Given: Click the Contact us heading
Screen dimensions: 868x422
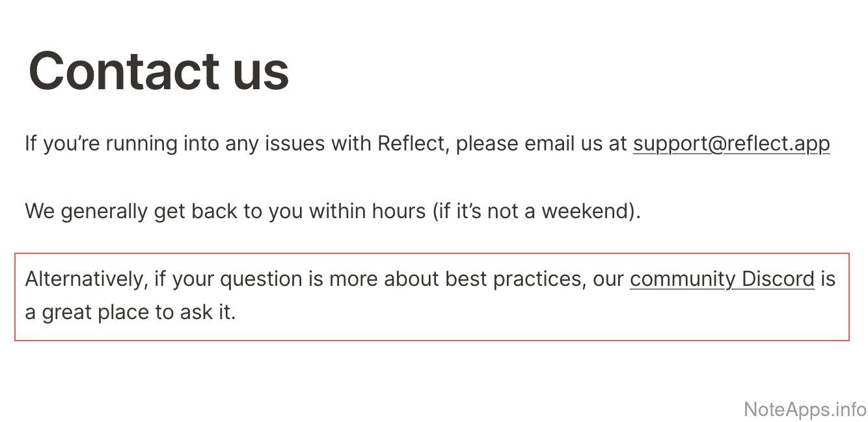Looking at the screenshot, I should click(x=159, y=70).
